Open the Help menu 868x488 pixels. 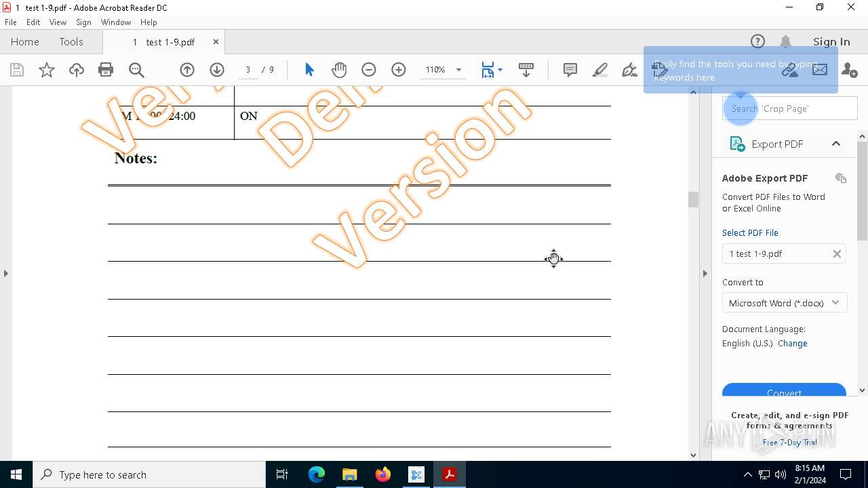[x=149, y=22]
